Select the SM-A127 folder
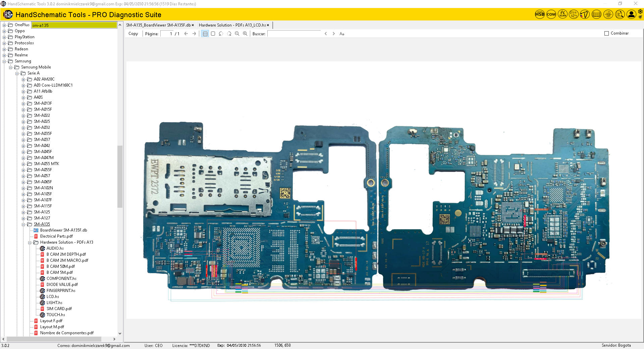The image size is (644, 349). [x=42, y=218]
